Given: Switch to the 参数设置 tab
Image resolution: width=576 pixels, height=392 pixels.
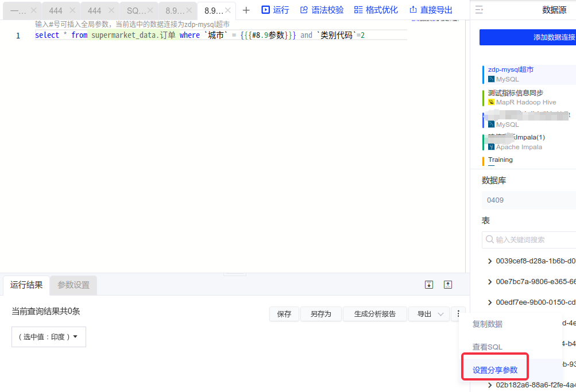Looking at the screenshot, I should click(74, 285).
